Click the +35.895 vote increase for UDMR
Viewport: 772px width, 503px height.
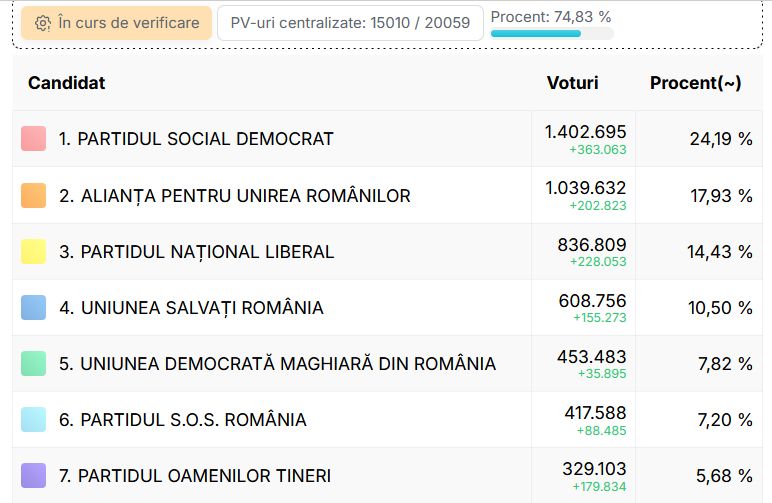602,374
